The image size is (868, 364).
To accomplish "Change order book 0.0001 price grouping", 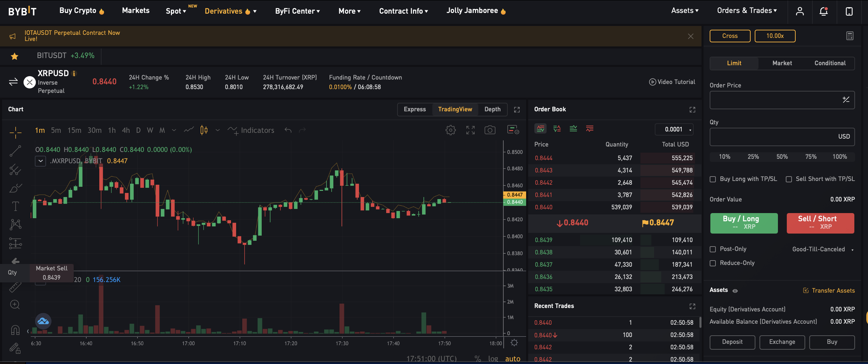I will [674, 129].
